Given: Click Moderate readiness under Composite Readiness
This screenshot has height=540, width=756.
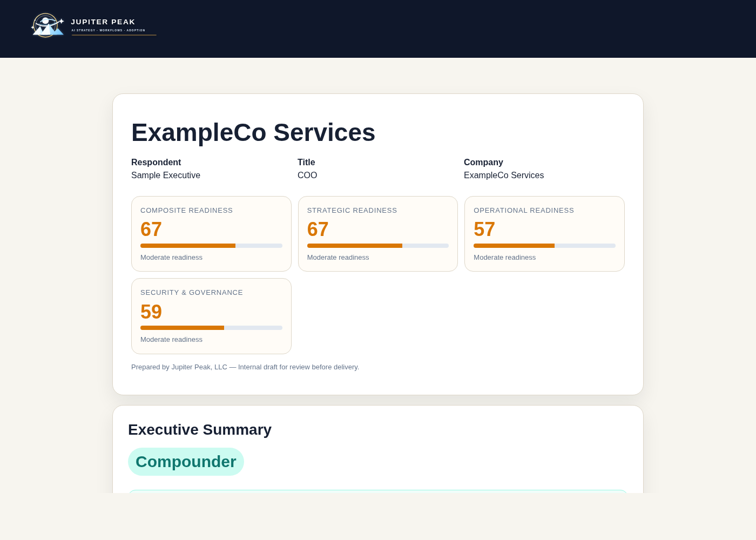Looking at the screenshot, I should [171, 258].
